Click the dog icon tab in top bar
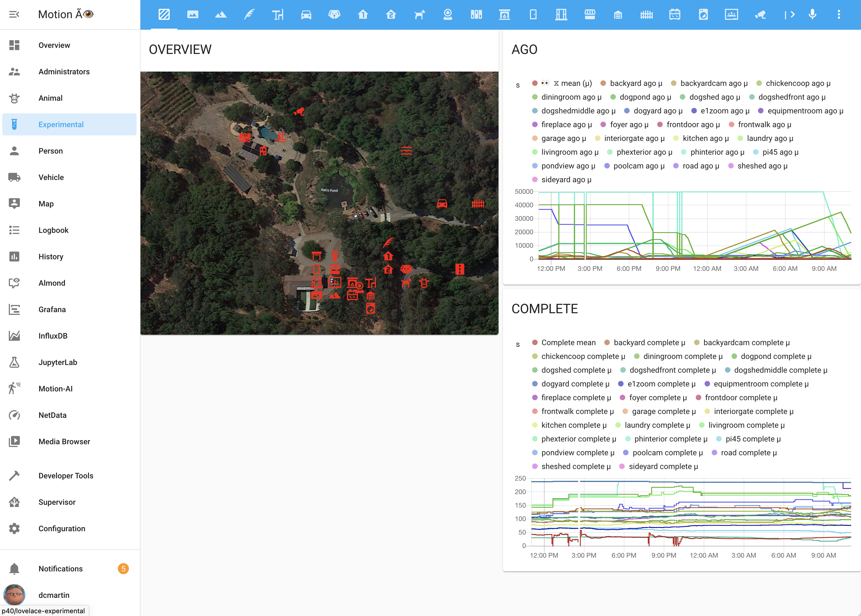The image size is (861, 616). tap(334, 15)
